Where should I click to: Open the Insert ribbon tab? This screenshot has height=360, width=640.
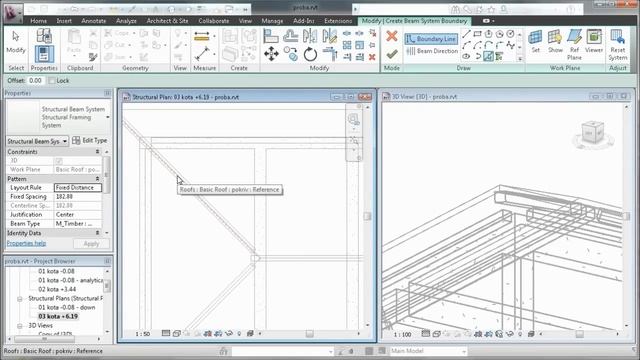[64, 21]
